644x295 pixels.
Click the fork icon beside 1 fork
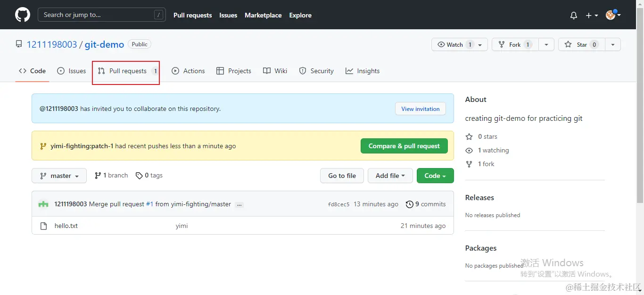469,164
